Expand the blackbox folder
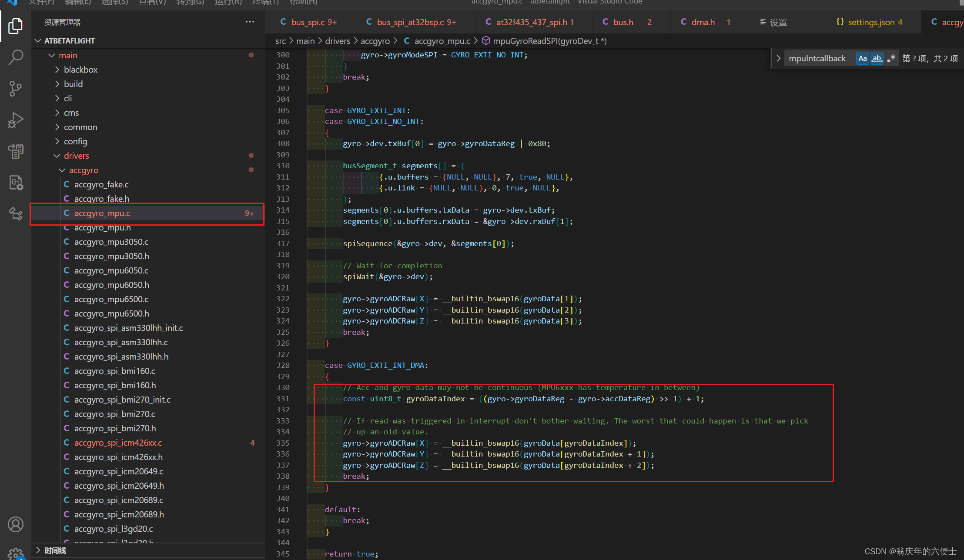964x560 pixels. [80, 70]
